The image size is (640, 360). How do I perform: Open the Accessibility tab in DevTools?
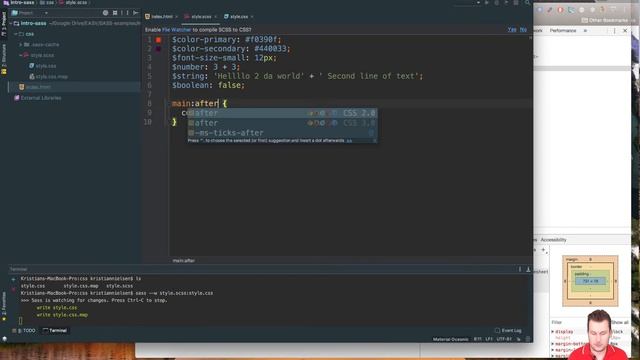tap(553, 240)
